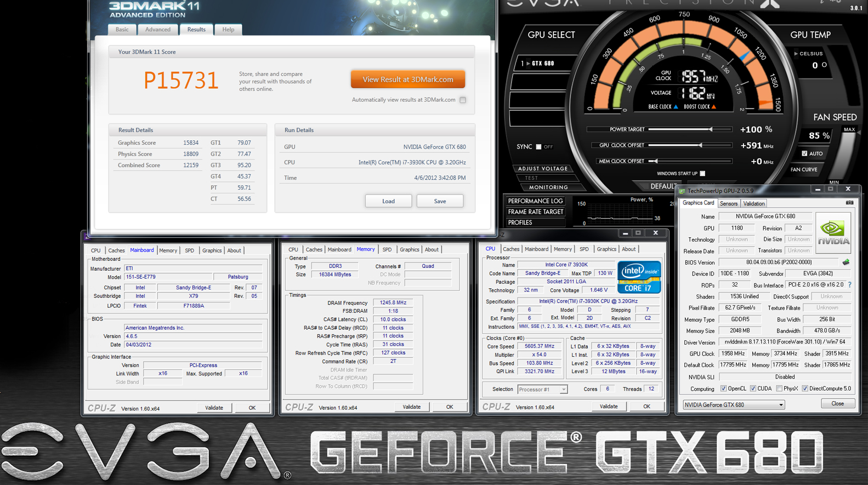Select the Results tab in 3DMark 11
The height and width of the screenshot is (485, 868).
point(196,30)
